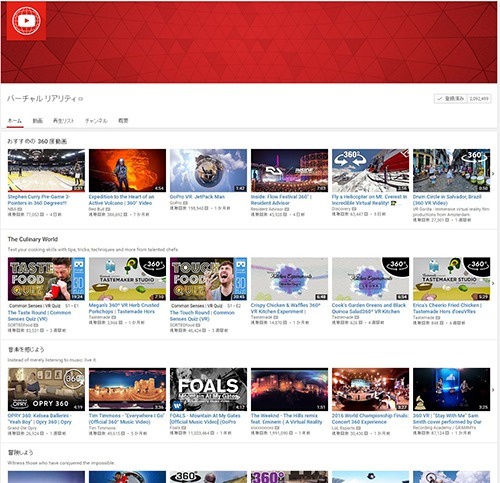Image resolution: width=500 pixels, height=483 pixels.
Task: Open the Mt. Everest helicopter thumbnail
Action: [x=370, y=170]
